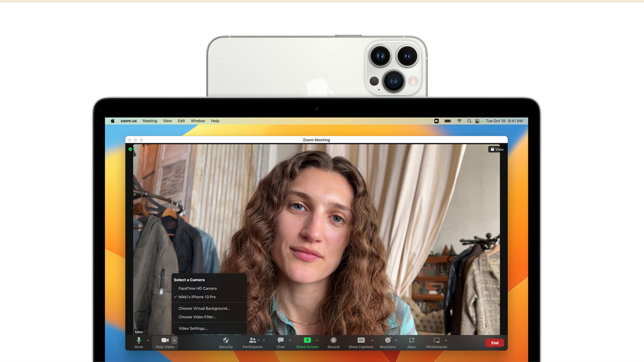
Task: Open the Chat panel
Action: (x=281, y=343)
